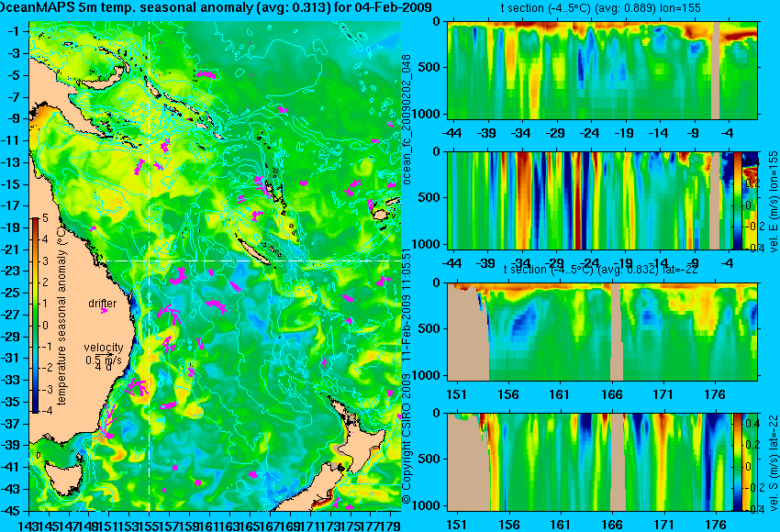This screenshot has height=532, width=780.
Task: Click -44 axis label under lon=155 temperature section
Action: [451, 133]
